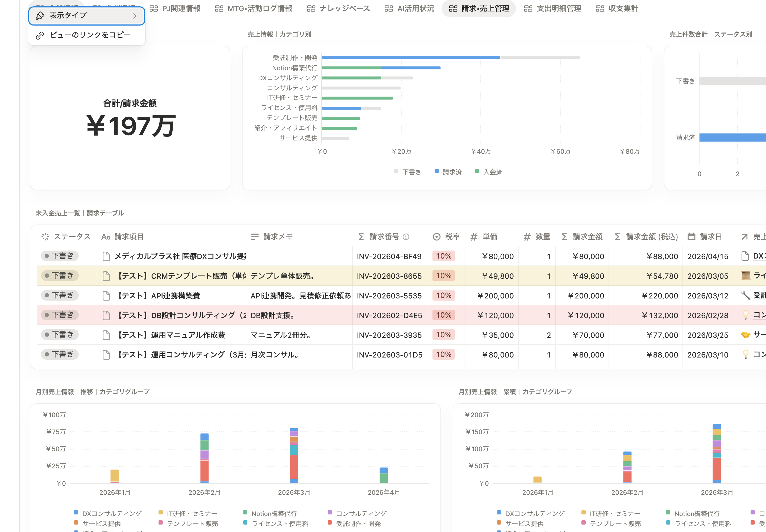Viewport: 766px width, 532px height.
Task: Click INV-202603-8655 invoice number
Action: click(x=389, y=276)
